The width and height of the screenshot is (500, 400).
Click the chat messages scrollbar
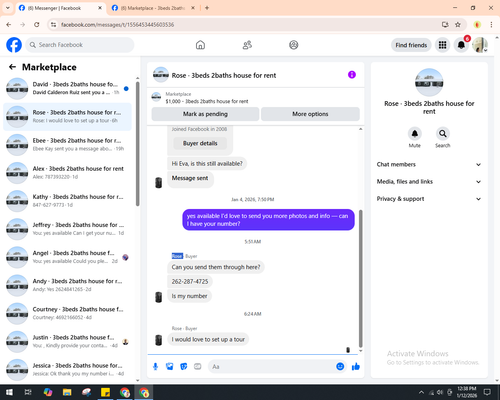360,278
